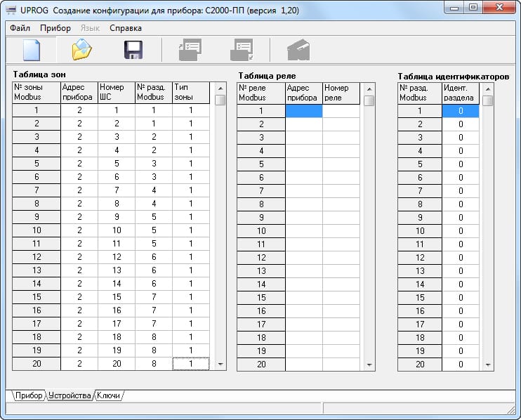
Task: Switch to the Прибор bottom tab
Action: pos(29,395)
